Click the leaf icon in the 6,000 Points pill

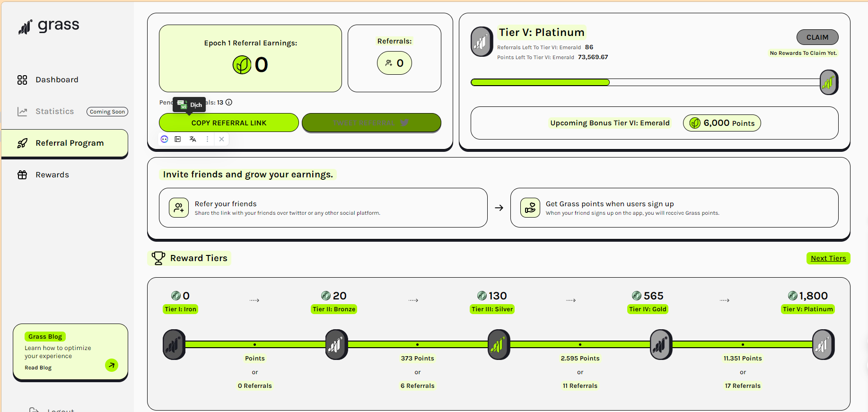click(x=695, y=123)
